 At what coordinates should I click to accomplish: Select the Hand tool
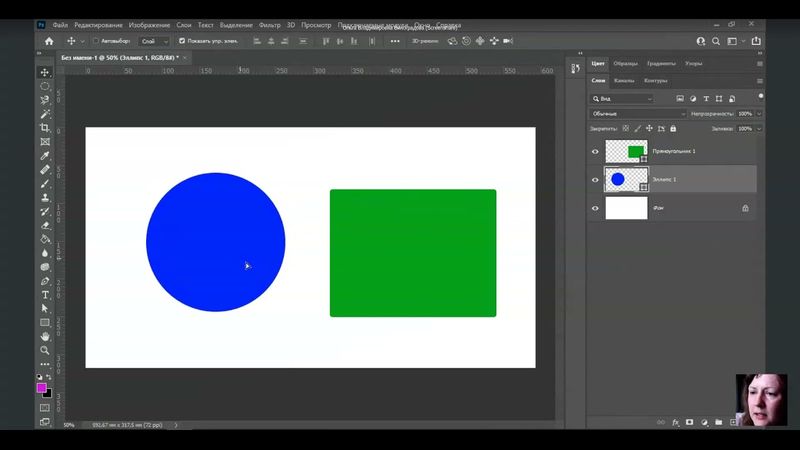[45, 336]
